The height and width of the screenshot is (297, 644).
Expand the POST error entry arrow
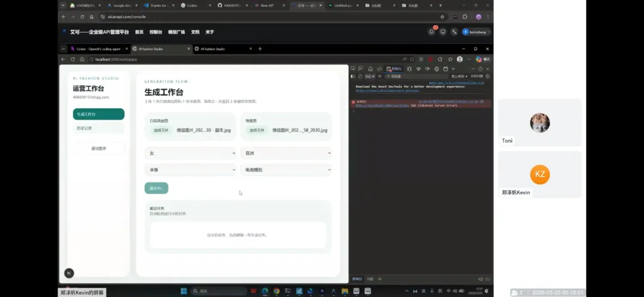[x=358, y=101]
